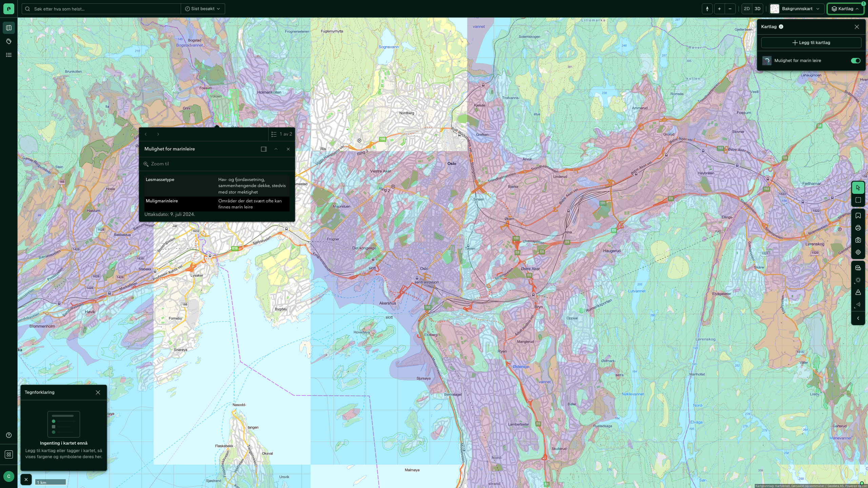Close the Kartlag panel

pos(857,27)
